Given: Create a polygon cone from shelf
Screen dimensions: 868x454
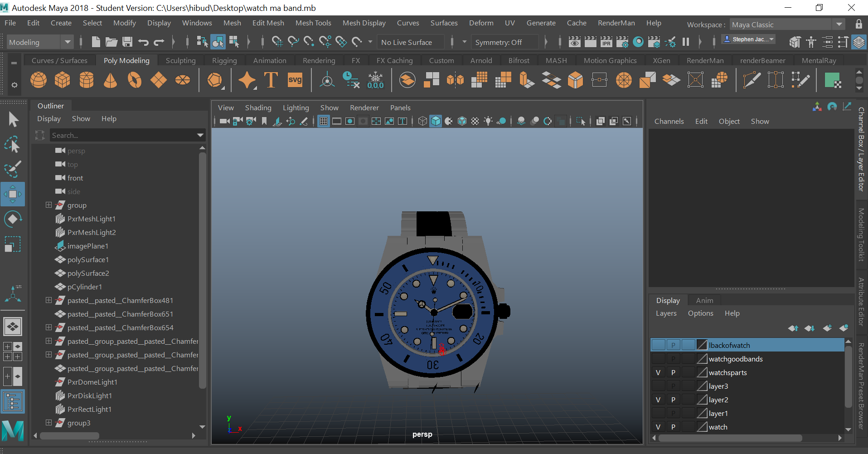Looking at the screenshot, I should point(111,80).
